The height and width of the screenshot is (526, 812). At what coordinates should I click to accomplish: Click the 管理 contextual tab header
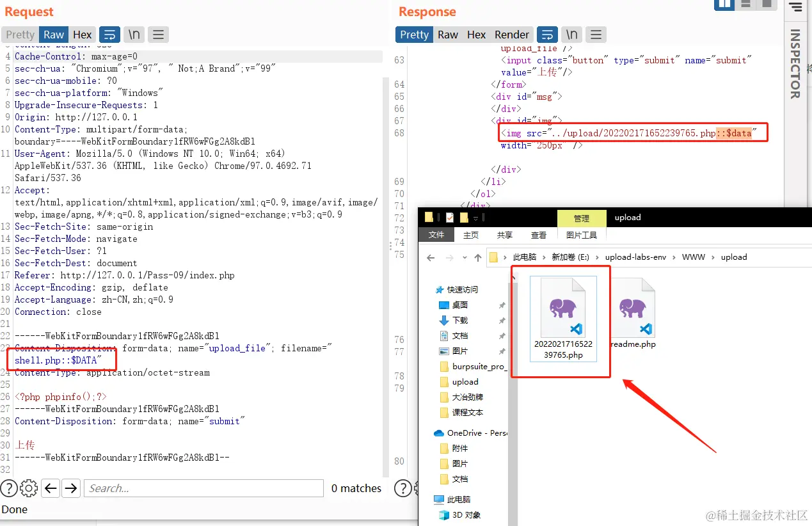tap(582, 218)
